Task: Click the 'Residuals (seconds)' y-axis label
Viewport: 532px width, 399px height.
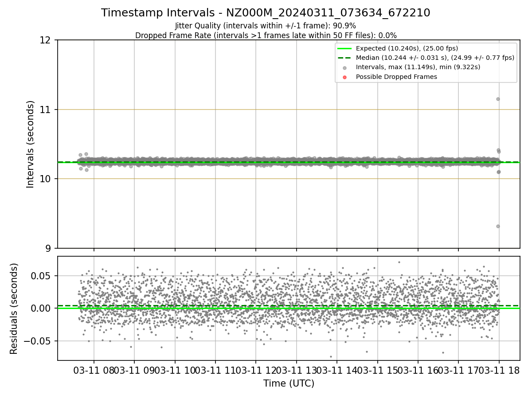Action: (14, 309)
